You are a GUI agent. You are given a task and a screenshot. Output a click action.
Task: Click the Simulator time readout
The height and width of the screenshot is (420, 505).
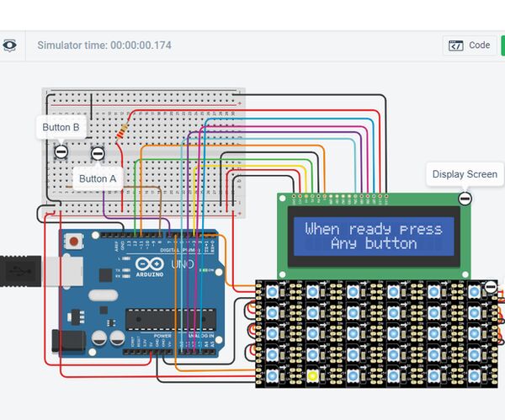coord(104,45)
